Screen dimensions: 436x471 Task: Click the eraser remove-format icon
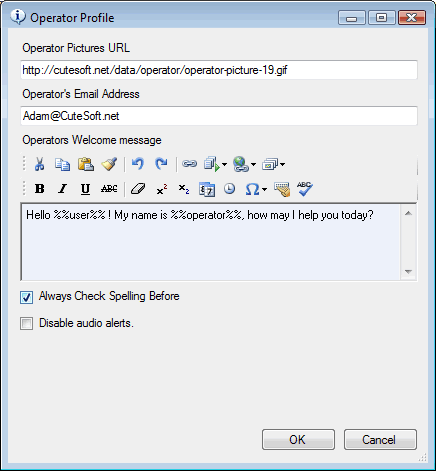coord(138,189)
